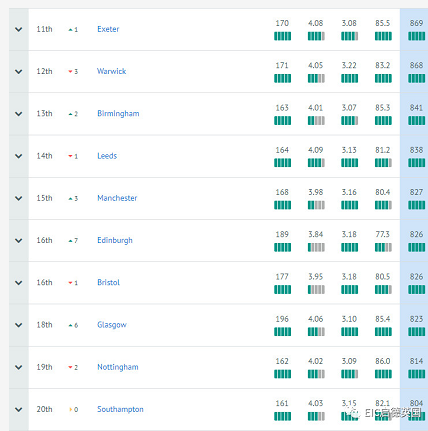Expand the Southampton row chevron

point(19,409)
